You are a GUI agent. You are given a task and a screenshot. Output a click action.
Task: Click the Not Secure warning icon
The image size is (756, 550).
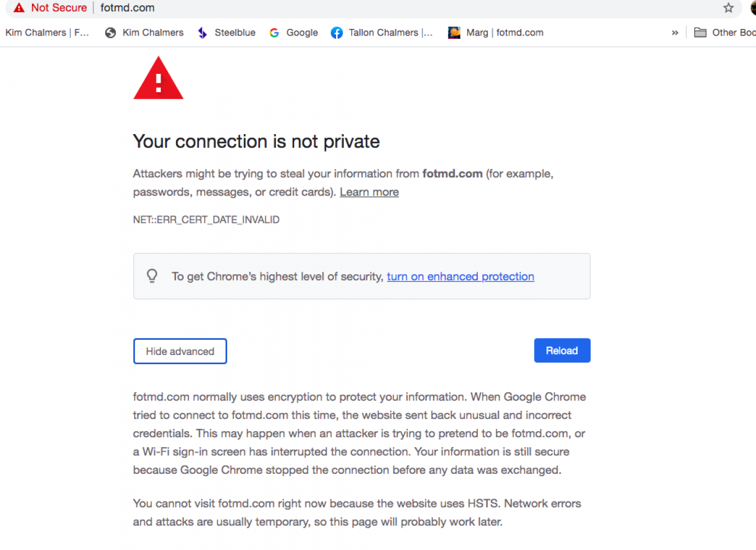pyautogui.click(x=19, y=8)
